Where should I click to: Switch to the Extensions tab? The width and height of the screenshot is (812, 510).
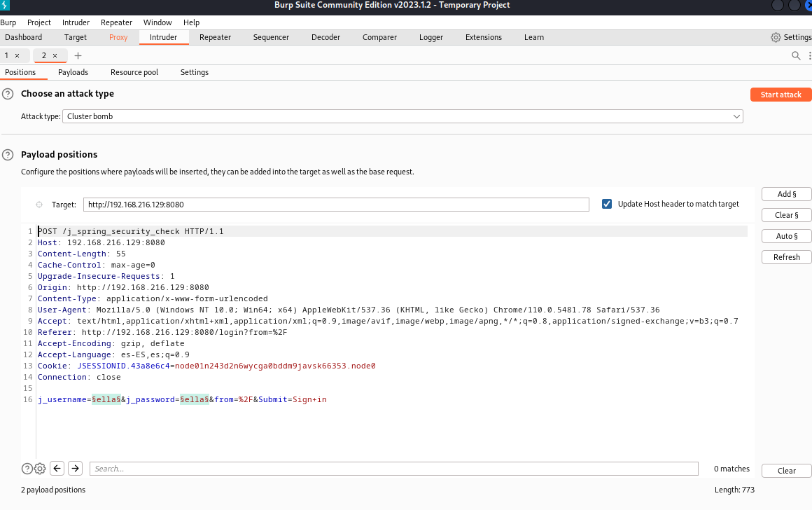(x=484, y=37)
